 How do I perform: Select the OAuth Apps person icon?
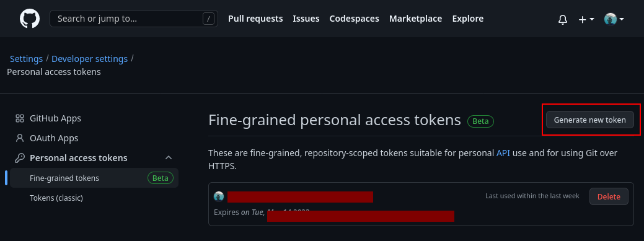click(20, 138)
